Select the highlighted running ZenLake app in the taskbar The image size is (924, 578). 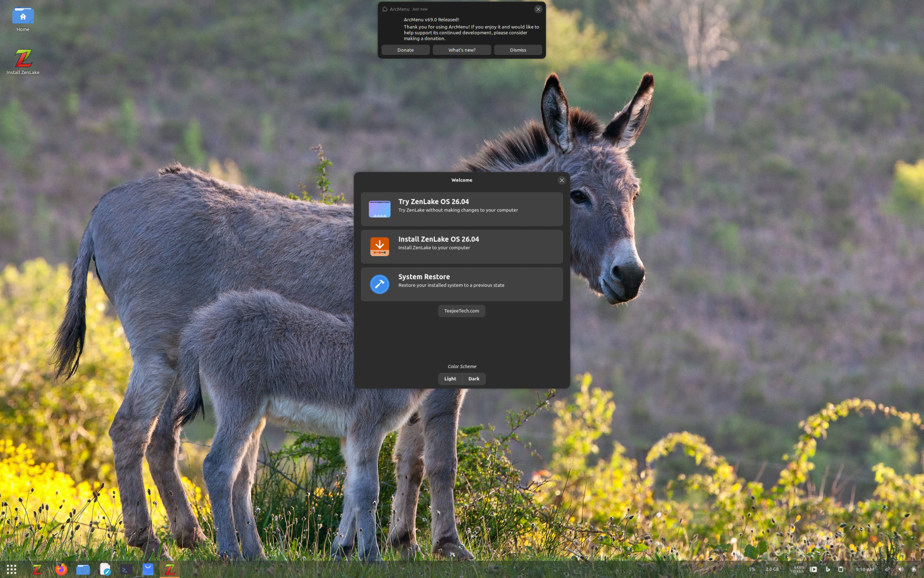pyautogui.click(x=170, y=569)
